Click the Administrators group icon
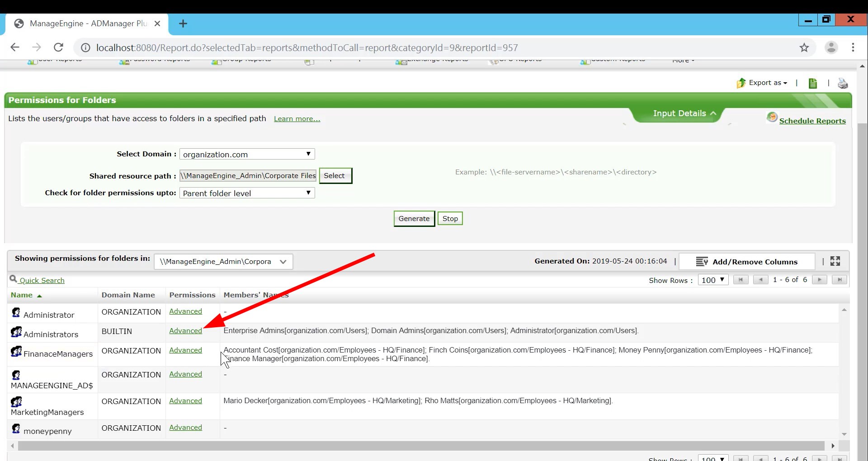868x461 pixels. click(16, 332)
